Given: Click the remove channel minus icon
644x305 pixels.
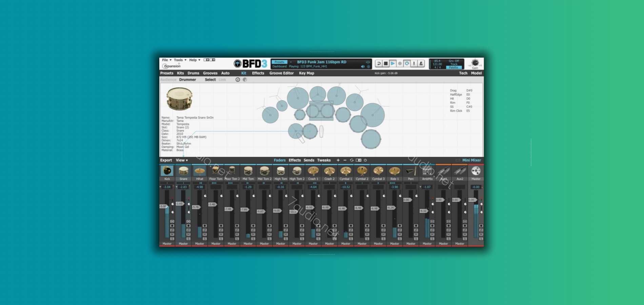Looking at the screenshot, I should click(345, 160).
